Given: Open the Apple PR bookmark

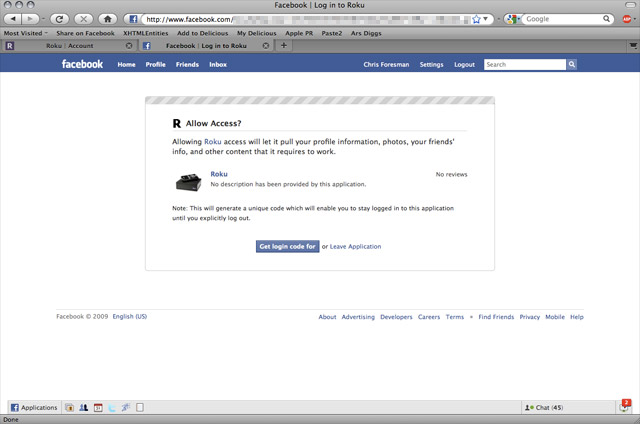Looking at the screenshot, I should click(x=299, y=33).
